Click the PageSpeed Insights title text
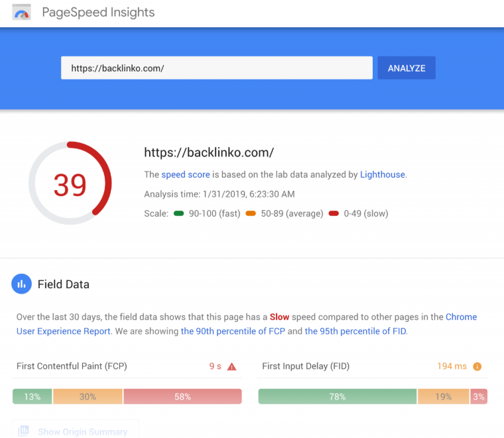The width and height of the screenshot is (504, 438). click(98, 13)
